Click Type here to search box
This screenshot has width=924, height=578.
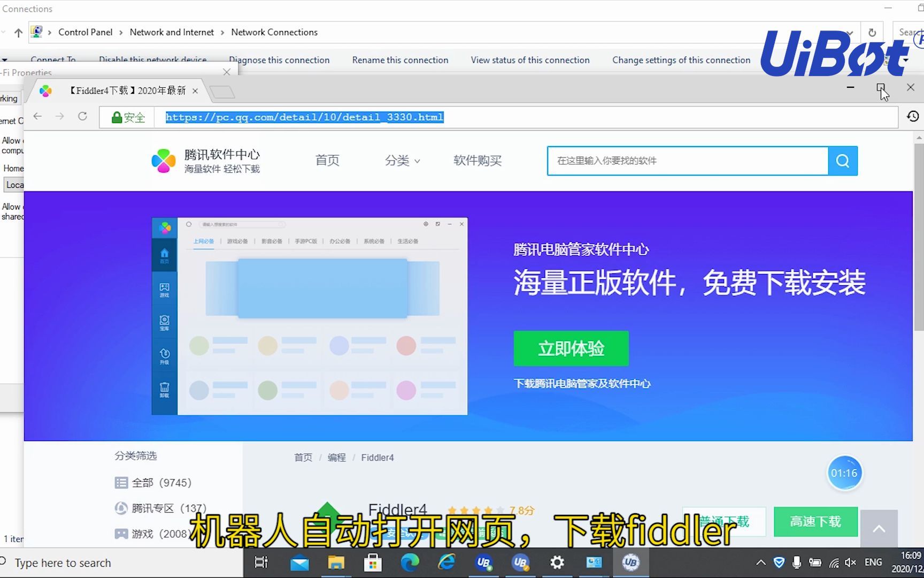pyautogui.click(x=121, y=563)
